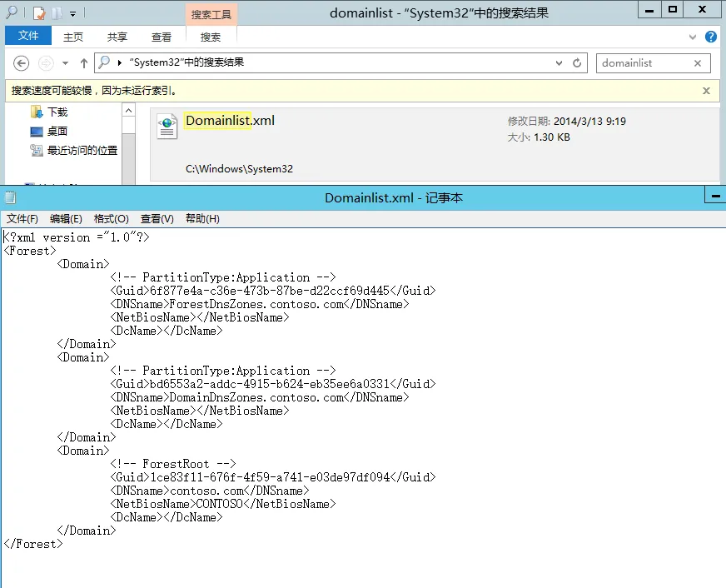Open Explorer help via question mark icon
726x588 pixels.
711,37
